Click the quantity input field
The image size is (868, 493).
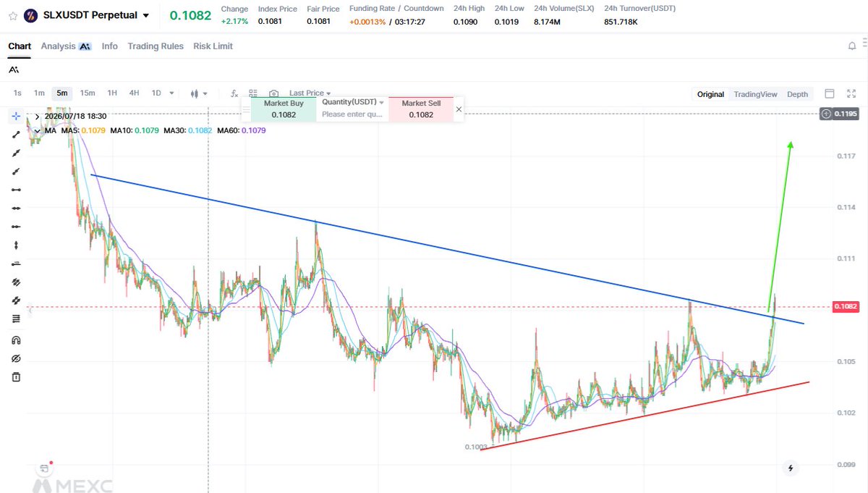coord(352,114)
